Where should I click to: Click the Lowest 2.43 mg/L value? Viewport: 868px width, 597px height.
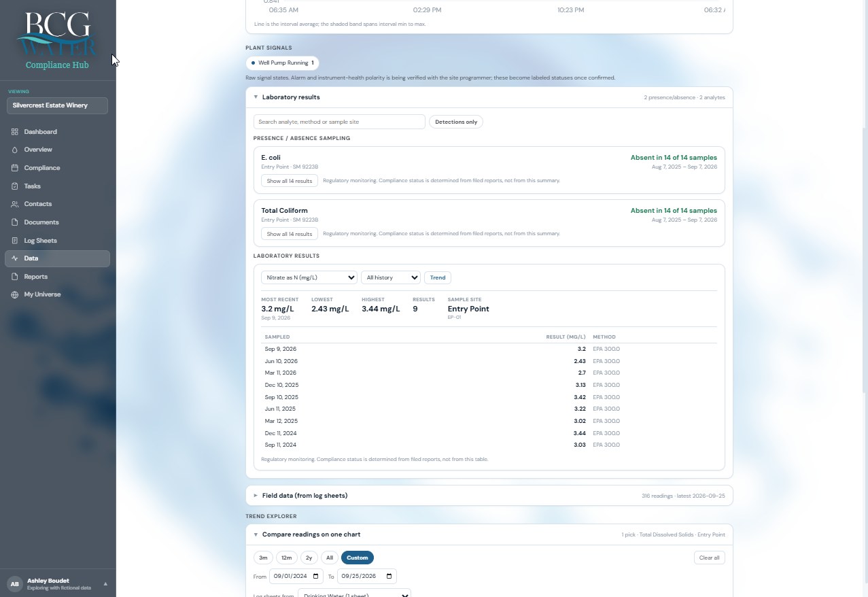[330, 309]
